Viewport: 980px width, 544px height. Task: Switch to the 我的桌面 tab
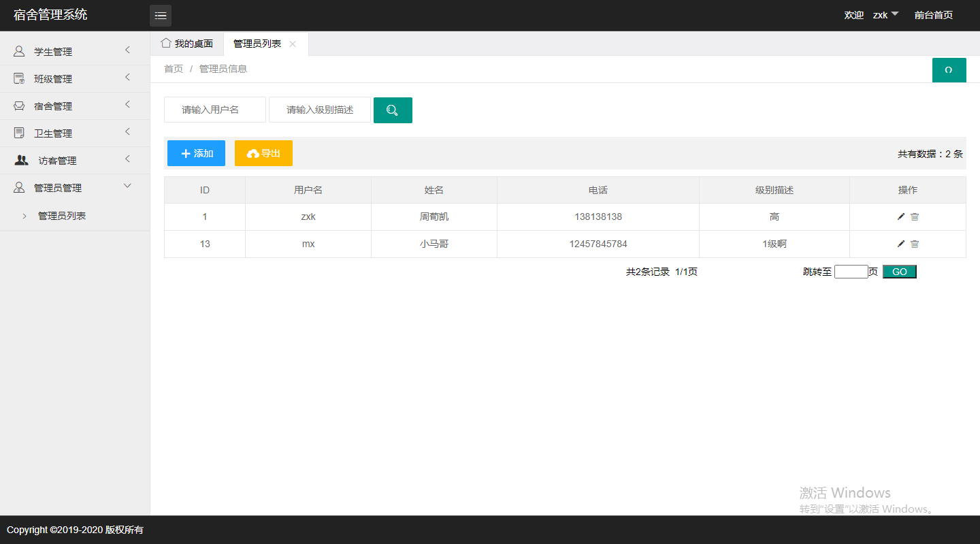pos(187,44)
